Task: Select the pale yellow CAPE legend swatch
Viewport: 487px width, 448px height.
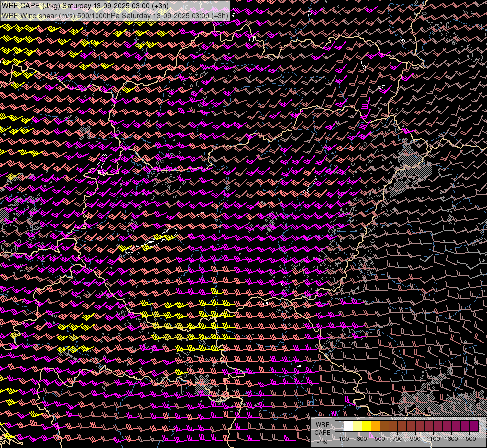Action: 358,426
